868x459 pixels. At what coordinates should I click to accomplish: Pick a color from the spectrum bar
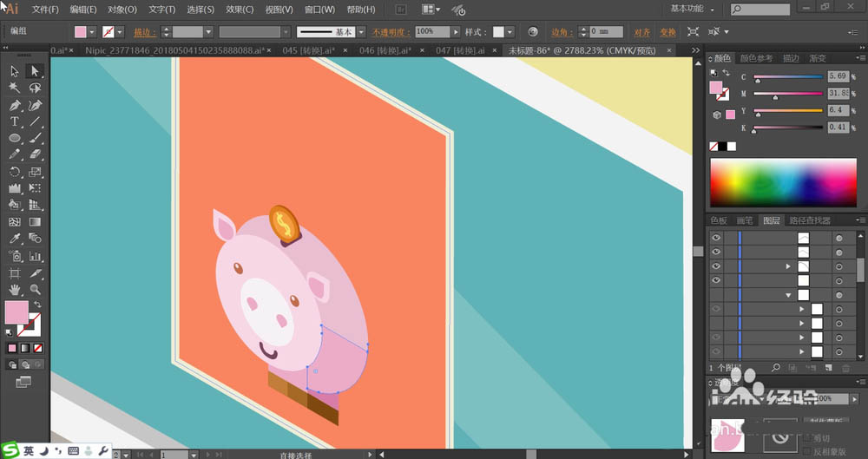783,183
